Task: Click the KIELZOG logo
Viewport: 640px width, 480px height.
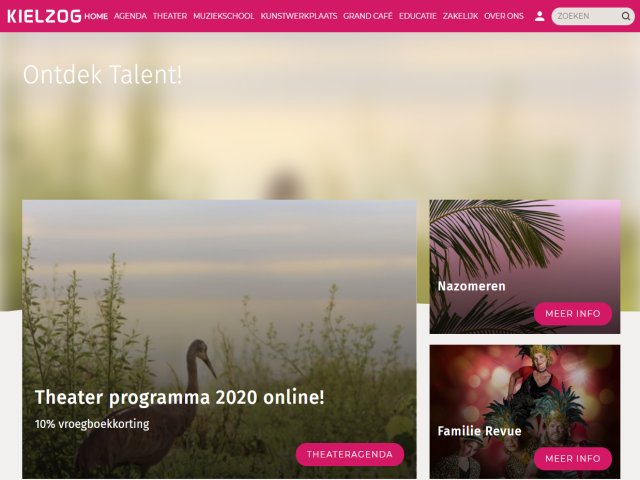Action: [x=44, y=16]
